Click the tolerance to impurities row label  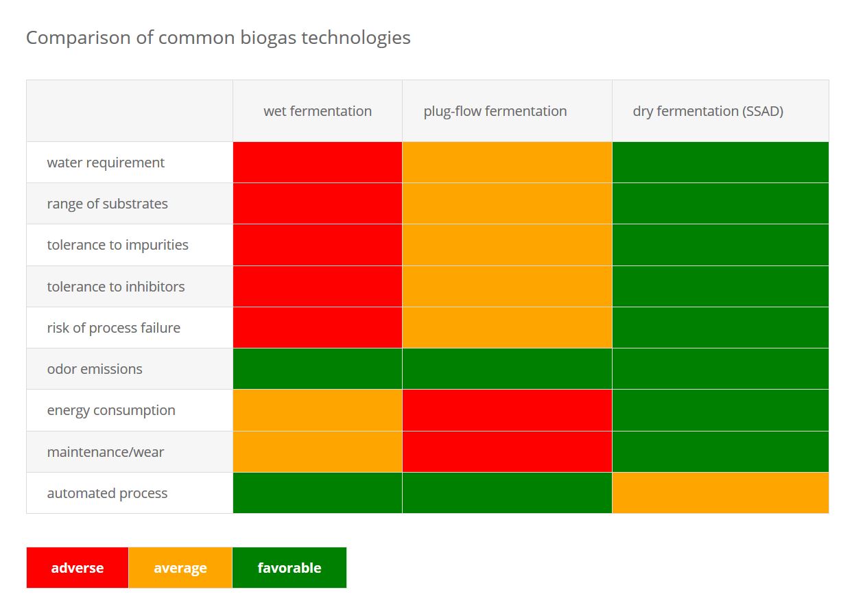[x=117, y=245]
